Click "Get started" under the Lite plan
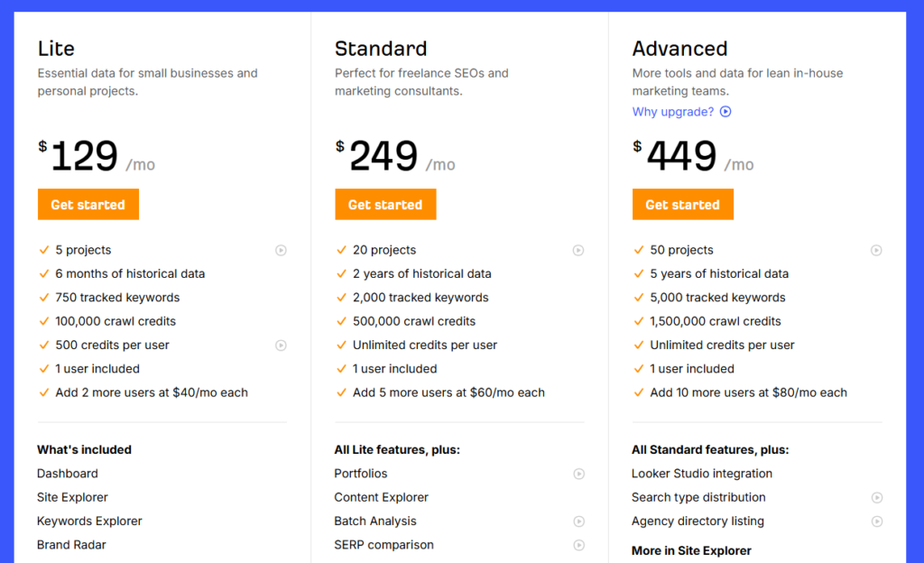The image size is (924, 563). click(x=88, y=205)
